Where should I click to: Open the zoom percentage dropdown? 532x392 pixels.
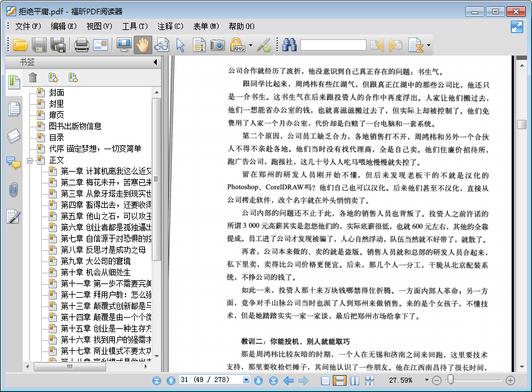(x=426, y=380)
